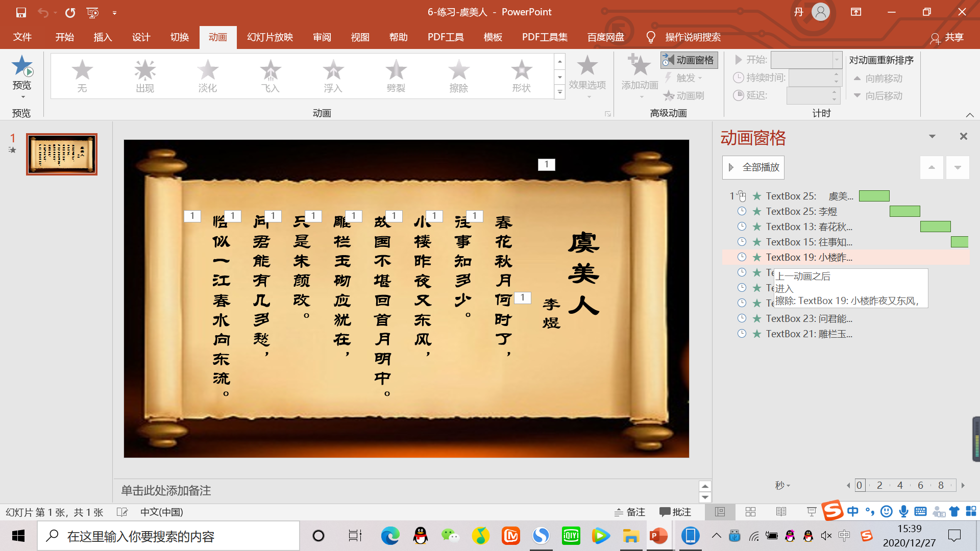Viewport: 980px width, 551px height.
Task: Select the 形状 shape animation effect
Action: pos(522,76)
